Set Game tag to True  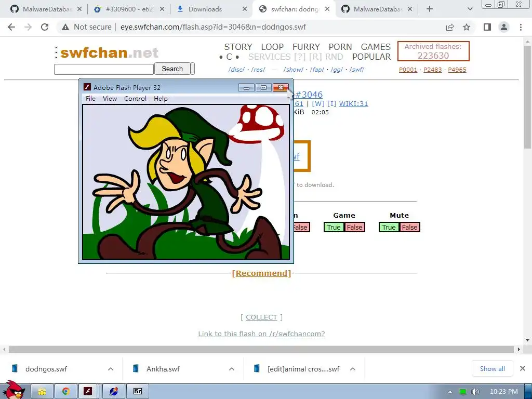[334, 228]
